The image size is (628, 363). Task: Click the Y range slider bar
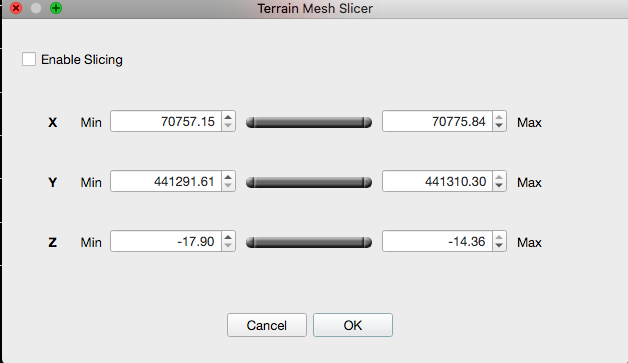click(309, 182)
